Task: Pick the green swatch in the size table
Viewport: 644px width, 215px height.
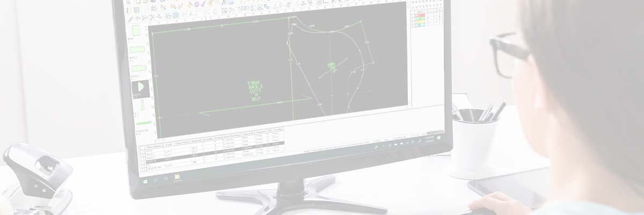Action: tap(420, 19)
